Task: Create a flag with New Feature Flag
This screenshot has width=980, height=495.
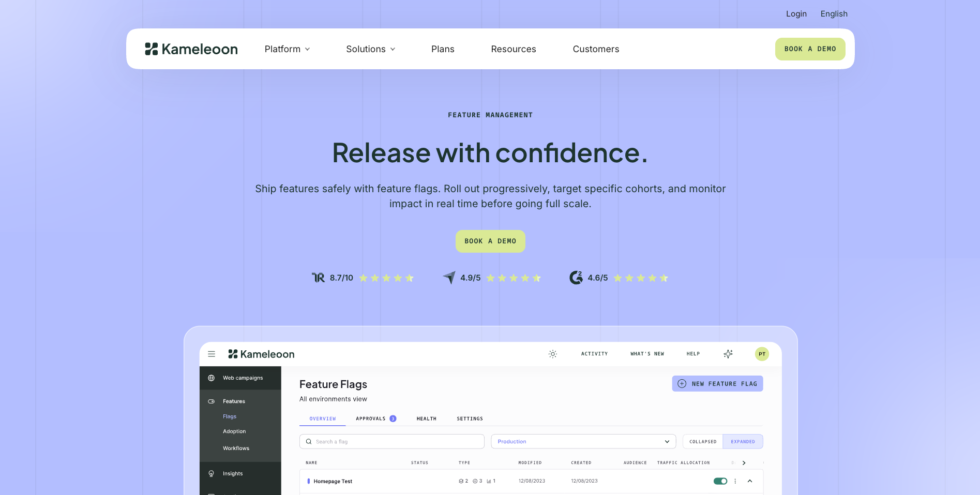Action: (x=717, y=383)
